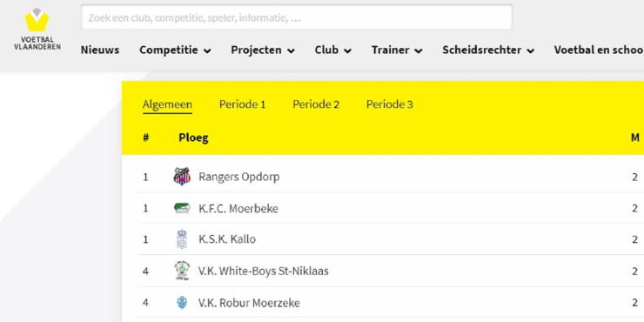Open the Voetbal en school menu item
The image size is (644, 322).
(x=599, y=50)
